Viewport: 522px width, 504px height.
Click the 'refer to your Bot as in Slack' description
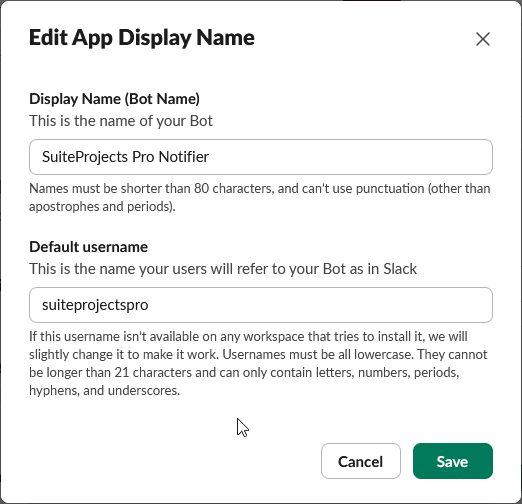coord(327,269)
